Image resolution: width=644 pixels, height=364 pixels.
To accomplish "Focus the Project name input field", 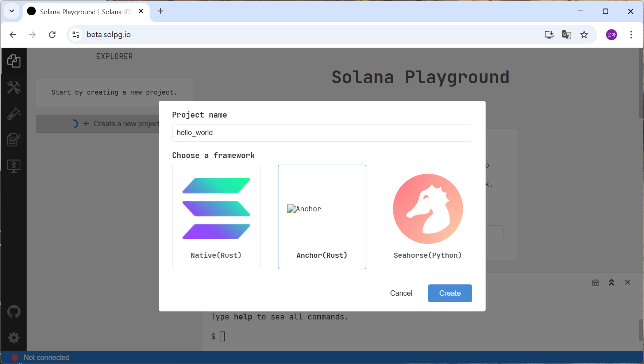I will (x=322, y=133).
